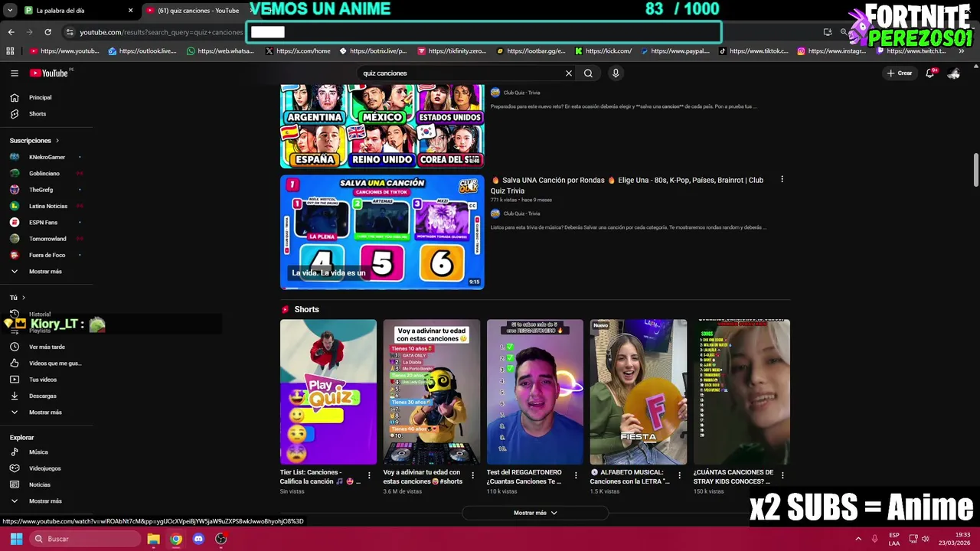This screenshot has width=980, height=551.
Task: Open Club Quiz - Trivia channel link under Salva UNA Canción
Action: point(521,214)
